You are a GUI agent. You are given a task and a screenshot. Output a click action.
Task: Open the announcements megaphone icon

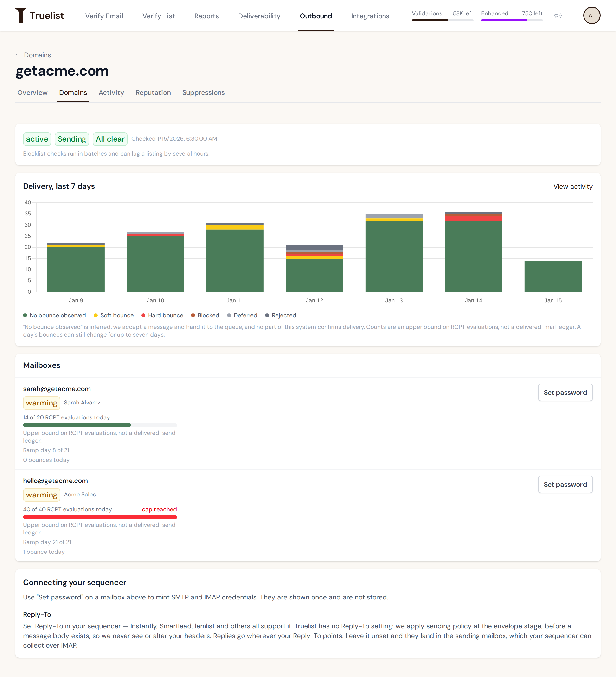558,15
